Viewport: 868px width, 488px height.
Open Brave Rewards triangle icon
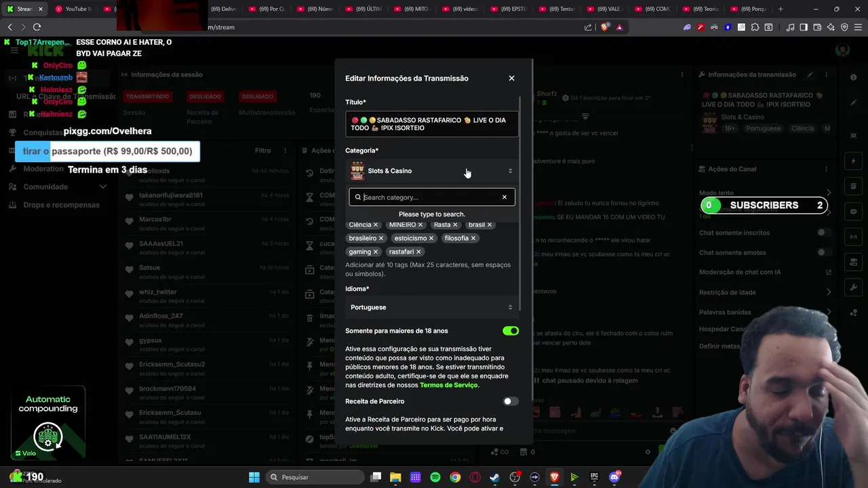619,27
